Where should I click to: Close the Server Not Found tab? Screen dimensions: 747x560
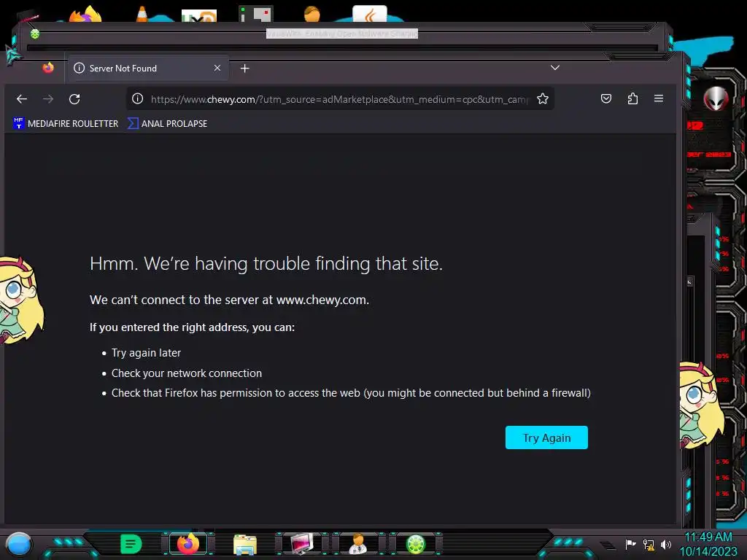(x=217, y=68)
